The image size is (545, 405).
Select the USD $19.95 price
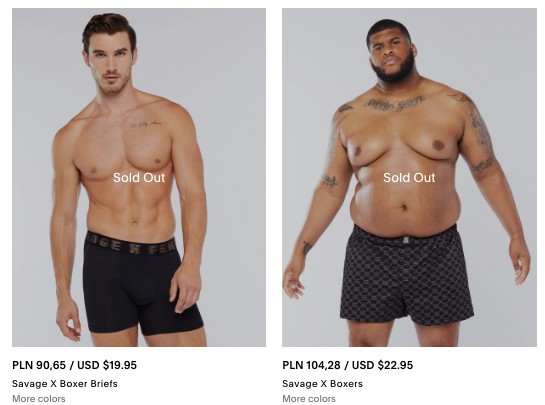[x=107, y=365]
